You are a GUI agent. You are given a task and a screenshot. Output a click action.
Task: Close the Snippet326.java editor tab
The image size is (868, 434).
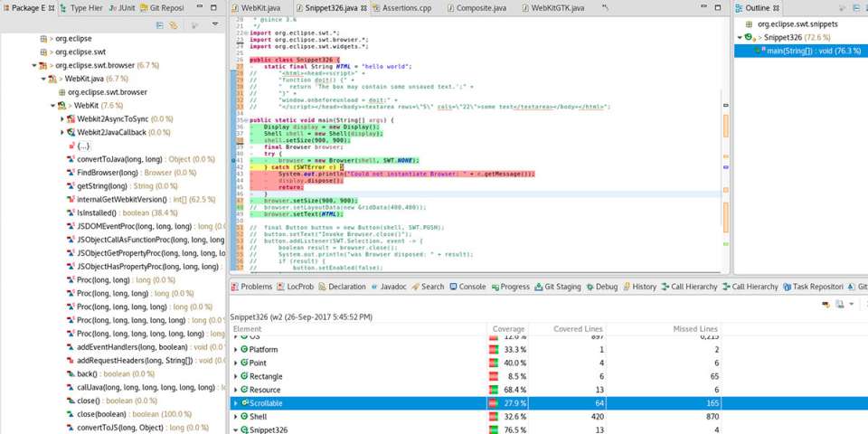(x=363, y=8)
